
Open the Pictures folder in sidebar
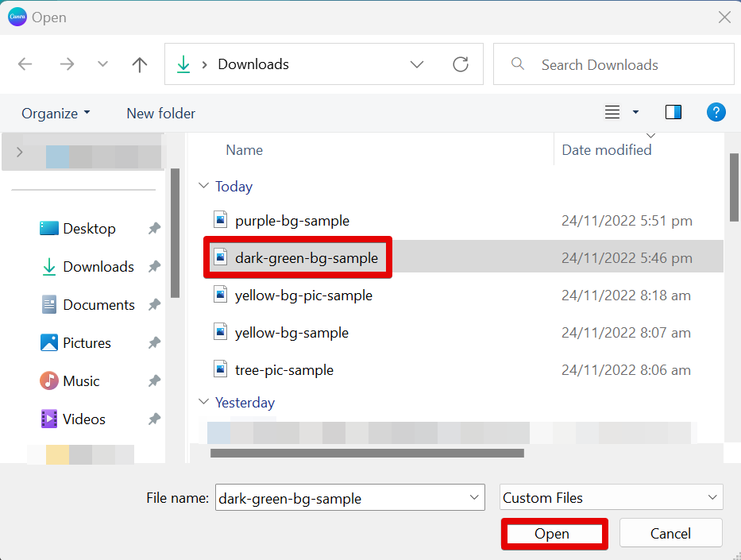(x=87, y=343)
